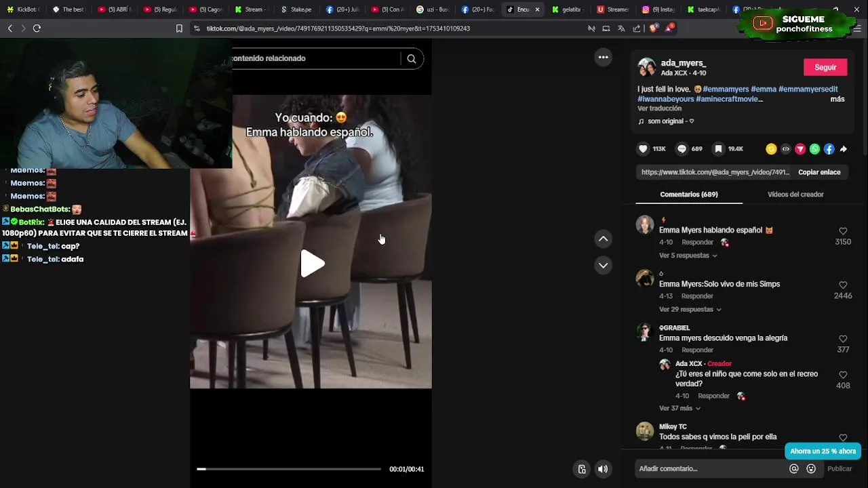The width and height of the screenshot is (868, 488).
Task: Open comments via speech bubble icon
Action: (682, 149)
